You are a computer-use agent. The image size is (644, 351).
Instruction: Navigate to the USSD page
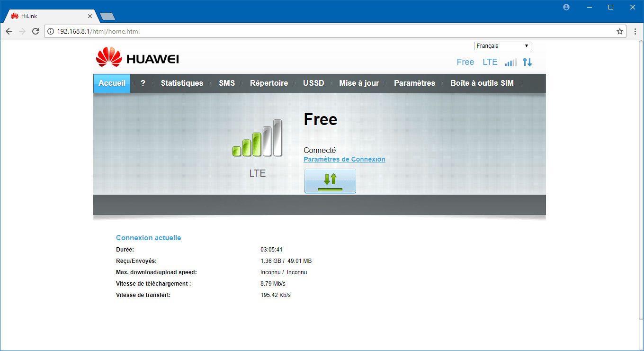click(313, 83)
